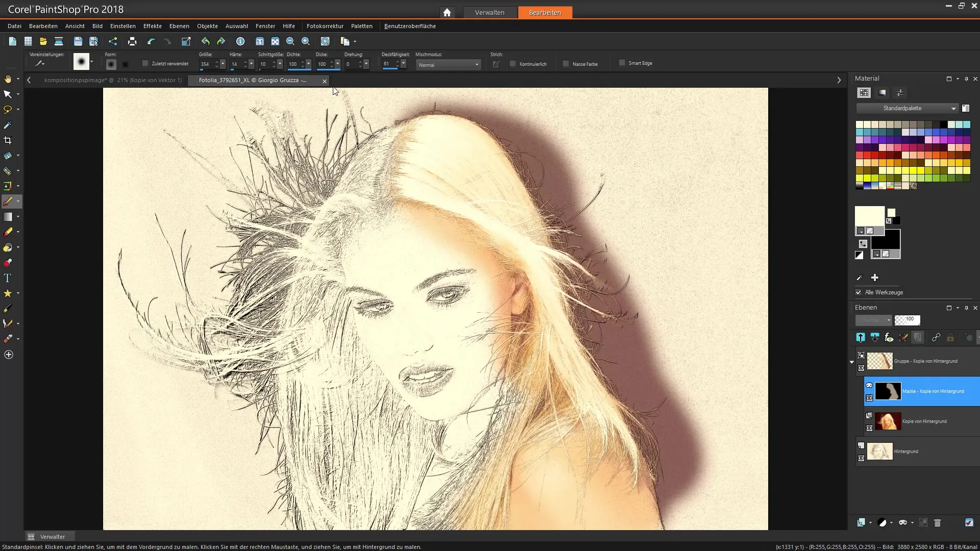Select the Pick arrow tool
This screenshot has height=551, width=980.
pos(8,94)
